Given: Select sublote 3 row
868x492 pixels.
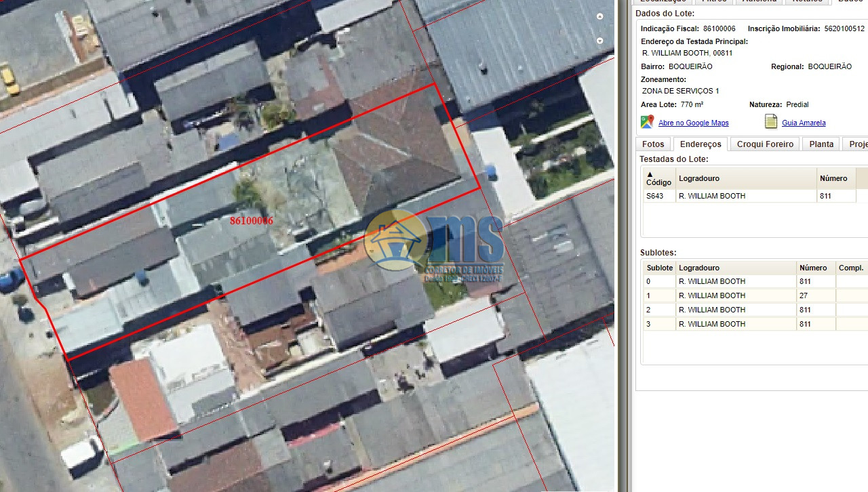Looking at the screenshot, I should click(x=755, y=324).
